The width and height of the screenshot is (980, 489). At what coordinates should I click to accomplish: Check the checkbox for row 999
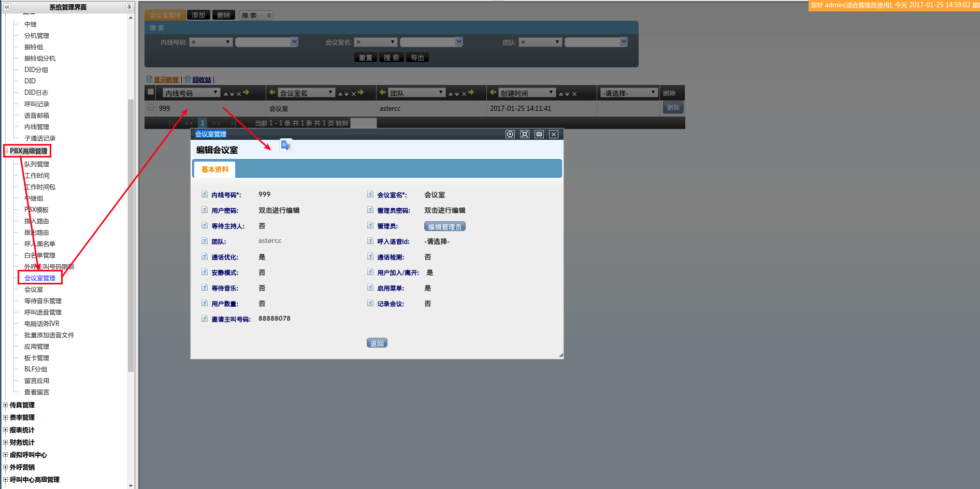pos(151,108)
